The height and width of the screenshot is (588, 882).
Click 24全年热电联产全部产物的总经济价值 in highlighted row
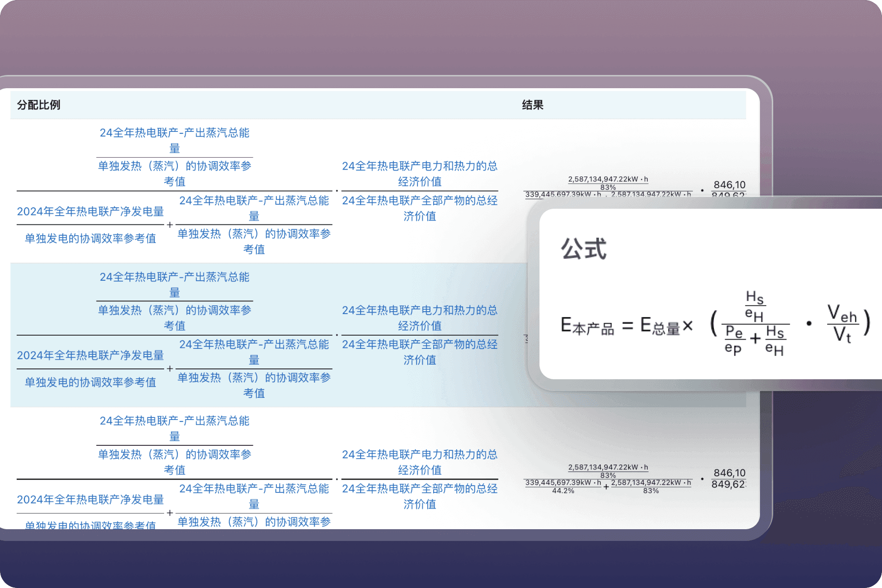click(x=419, y=352)
